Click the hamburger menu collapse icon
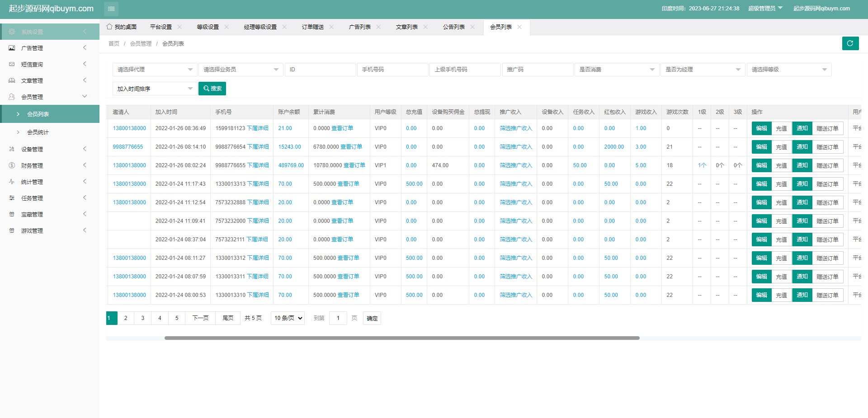The width and height of the screenshot is (868, 418). tap(111, 9)
